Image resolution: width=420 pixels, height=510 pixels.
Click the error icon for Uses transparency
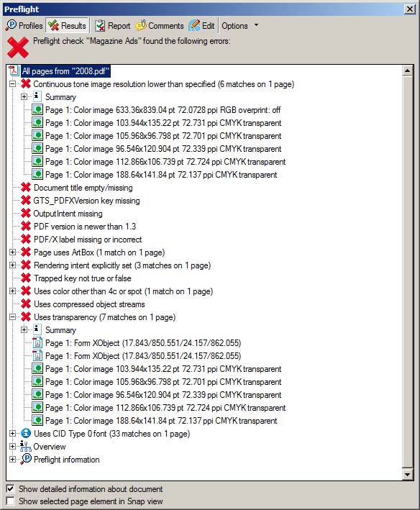[x=26, y=317]
